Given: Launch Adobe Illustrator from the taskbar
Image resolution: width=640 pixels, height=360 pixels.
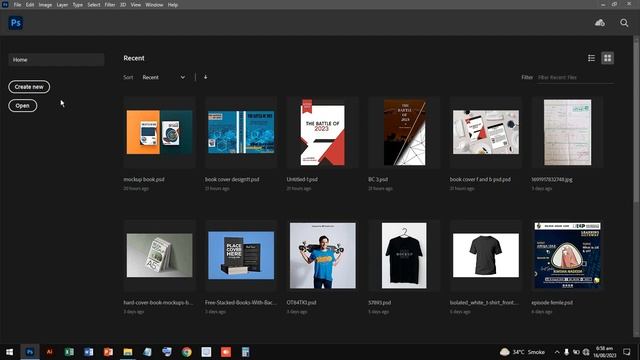Looking at the screenshot, I should click(x=49, y=352).
